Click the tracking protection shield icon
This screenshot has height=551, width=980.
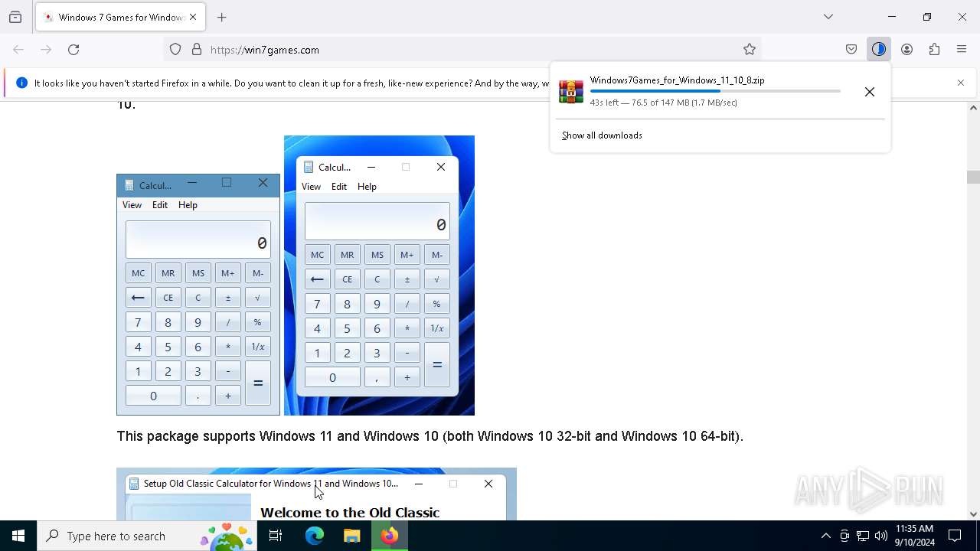click(175, 50)
